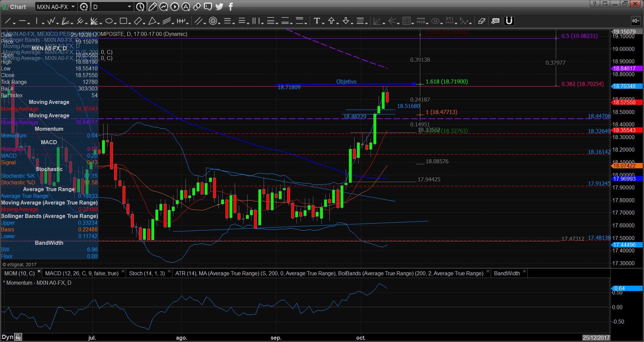Expand the text tool dropdown arrow
Image resolution: width=644 pixels, height=342 pixels.
(x=323, y=23)
